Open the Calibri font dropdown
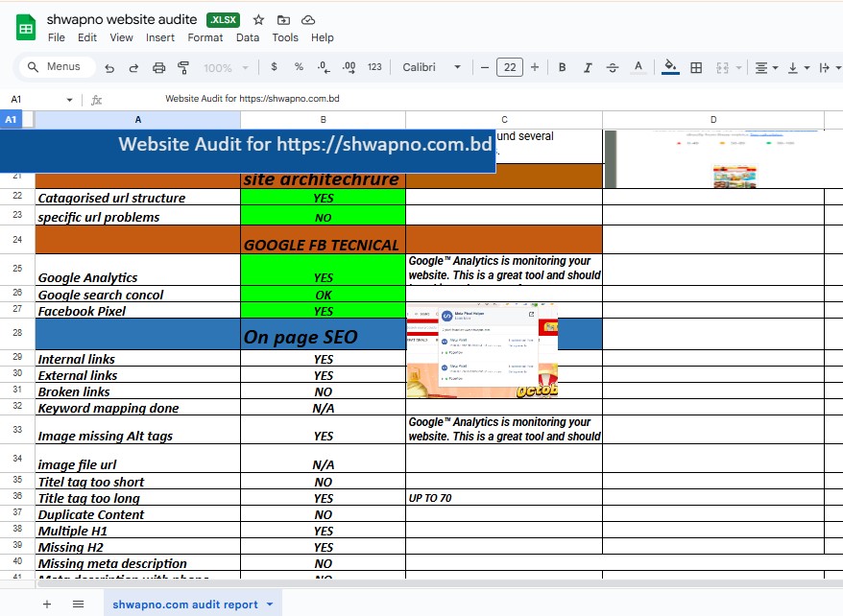 coord(431,67)
